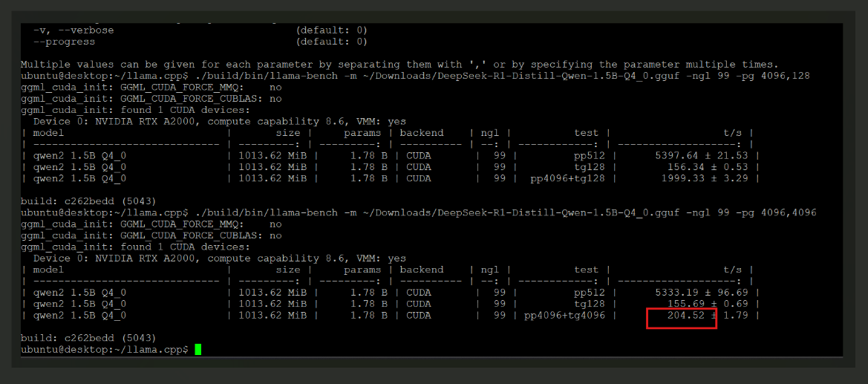Click the '-pg 4096,128' argument in the command

pos(771,76)
